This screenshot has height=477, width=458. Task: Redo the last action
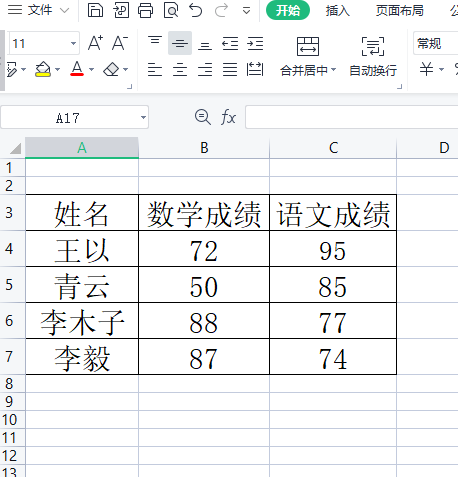tap(221, 10)
